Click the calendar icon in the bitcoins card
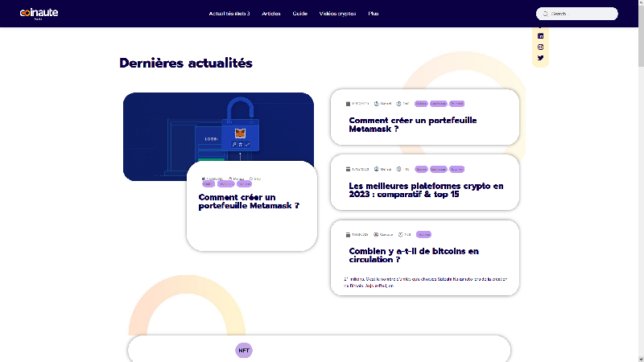Screen dimensions: 644x362 [348, 235]
